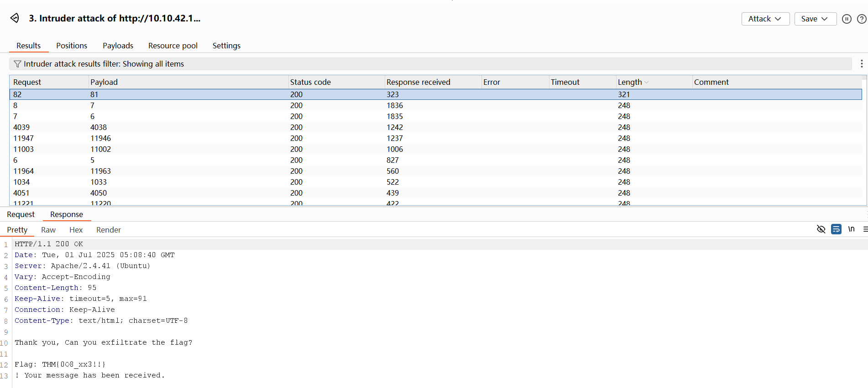Open the Resource pool tab
The width and height of the screenshot is (868, 388).
[x=173, y=46]
